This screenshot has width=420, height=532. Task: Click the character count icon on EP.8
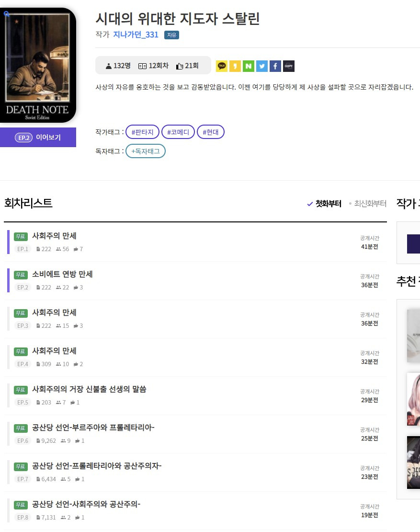(x=38, y=518)
